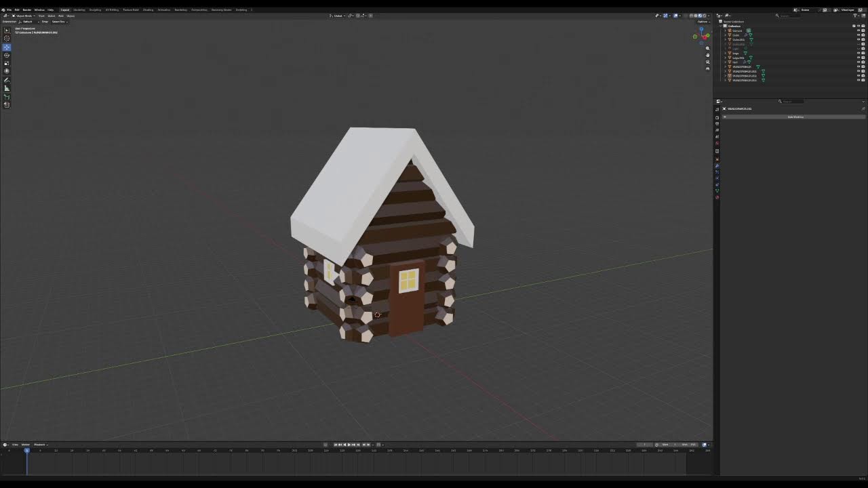The width and height of the screenshot is (868, 488).
Task: Open the timeline Playback popover
Action: (x=41, y=445)
